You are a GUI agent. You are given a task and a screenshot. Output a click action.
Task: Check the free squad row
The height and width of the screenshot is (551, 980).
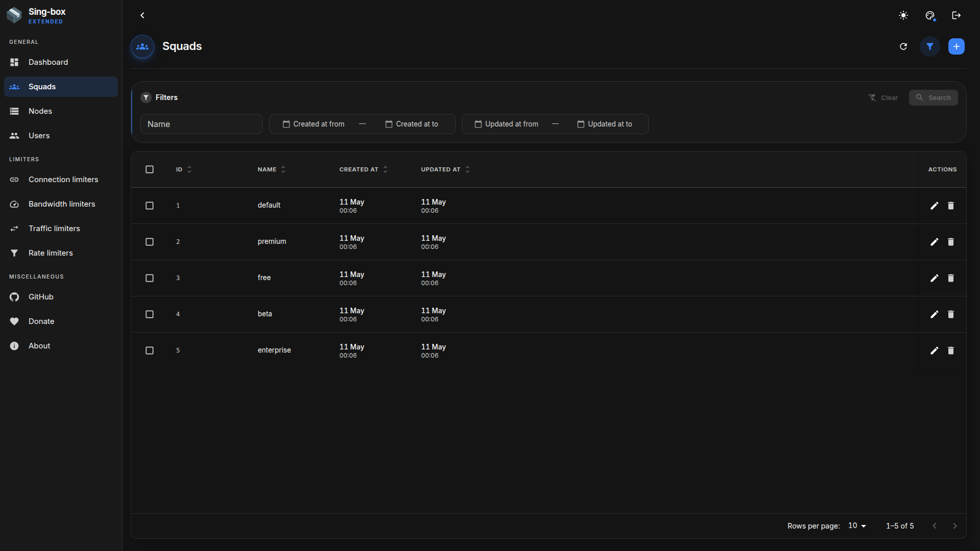150,278
